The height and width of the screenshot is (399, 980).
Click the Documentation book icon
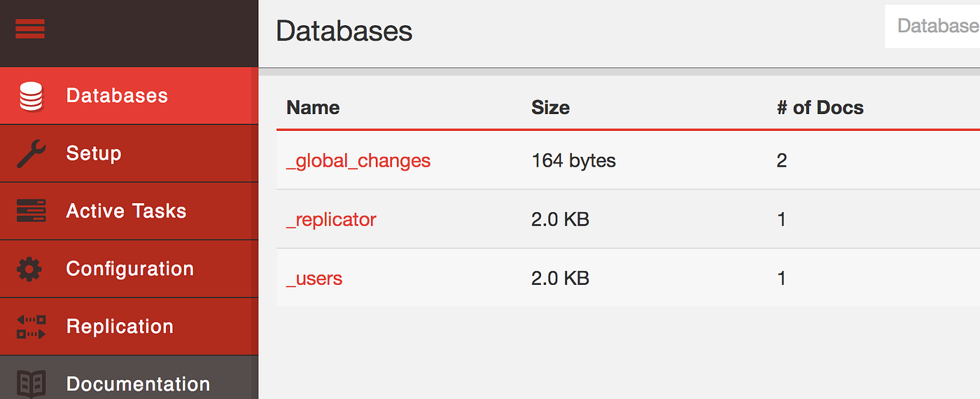[31, 383]
